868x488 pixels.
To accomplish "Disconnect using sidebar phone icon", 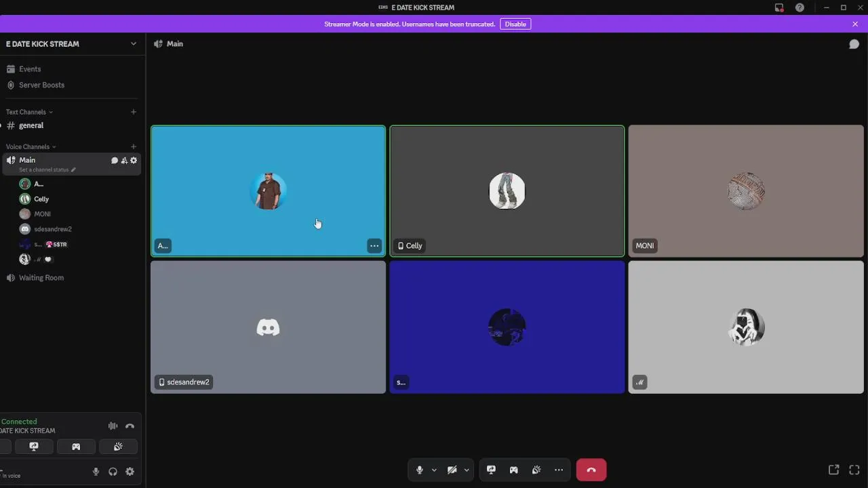I will coord(130,426).
